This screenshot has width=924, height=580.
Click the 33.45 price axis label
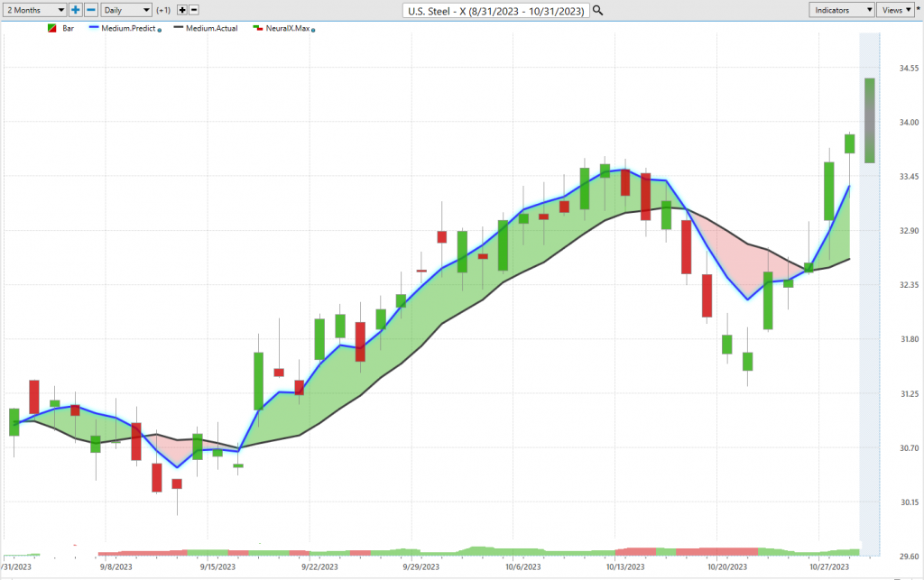pos(909,177)
